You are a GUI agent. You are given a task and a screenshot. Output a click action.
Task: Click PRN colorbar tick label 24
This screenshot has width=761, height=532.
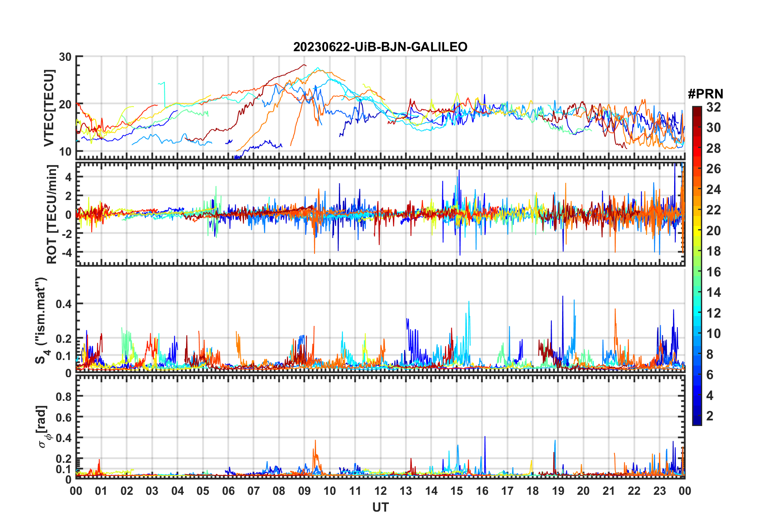pos(713,190)
